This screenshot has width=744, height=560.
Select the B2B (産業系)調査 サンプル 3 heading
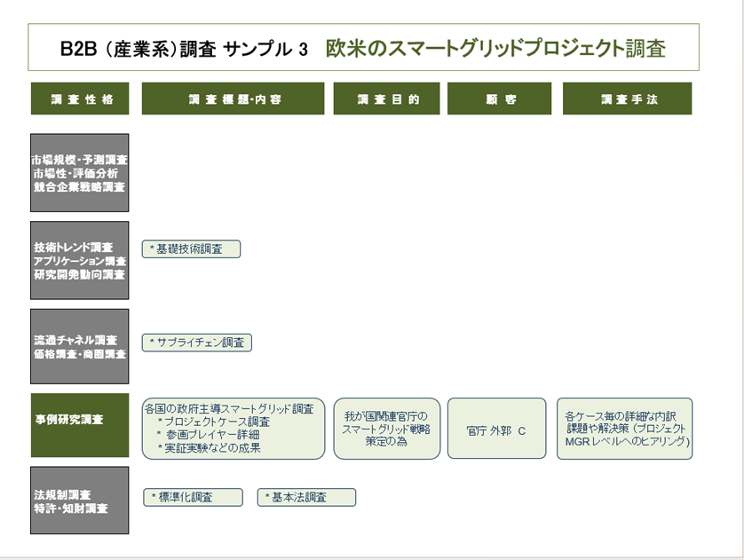click(184, 50)
